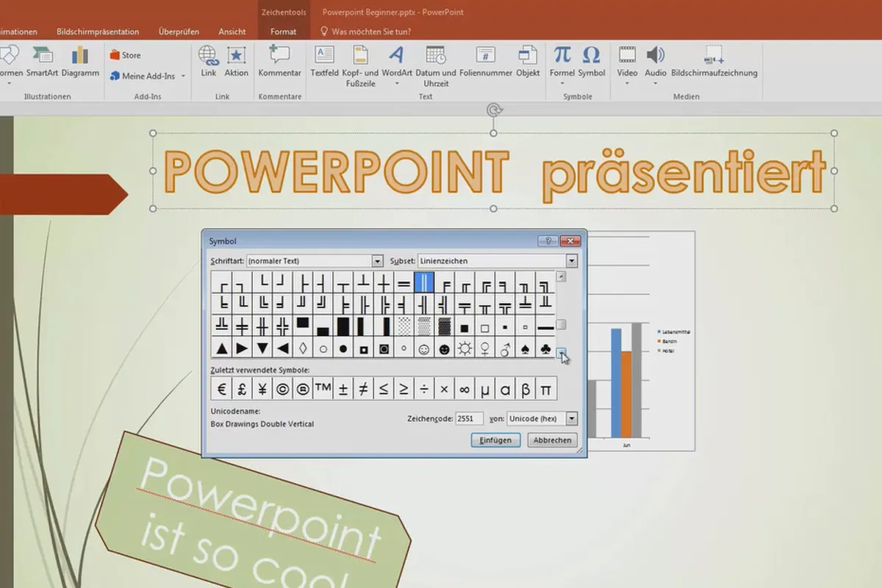Close the Symbol dialog
882x588 pixels.
(570, 240)
